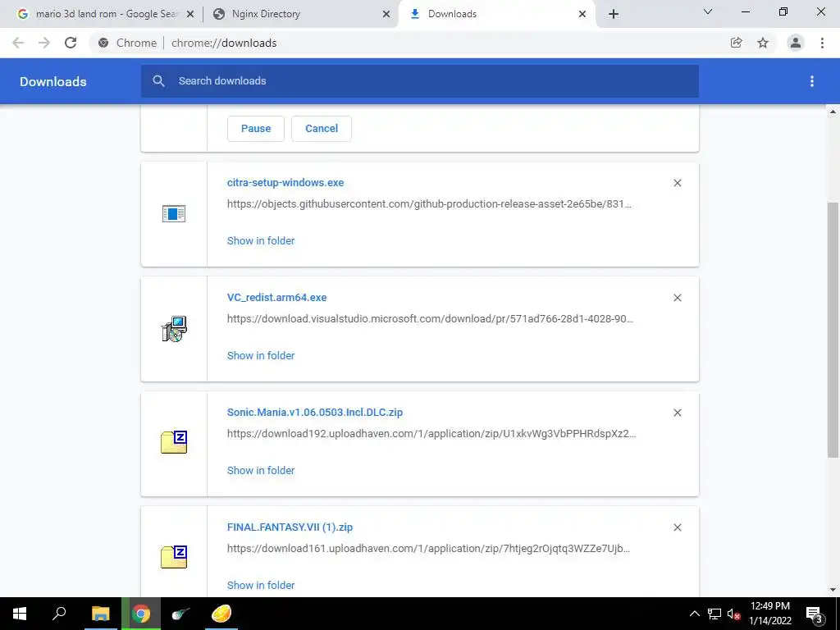
Task: Close the Nginx Directory tab
Action: pos(386,15)
